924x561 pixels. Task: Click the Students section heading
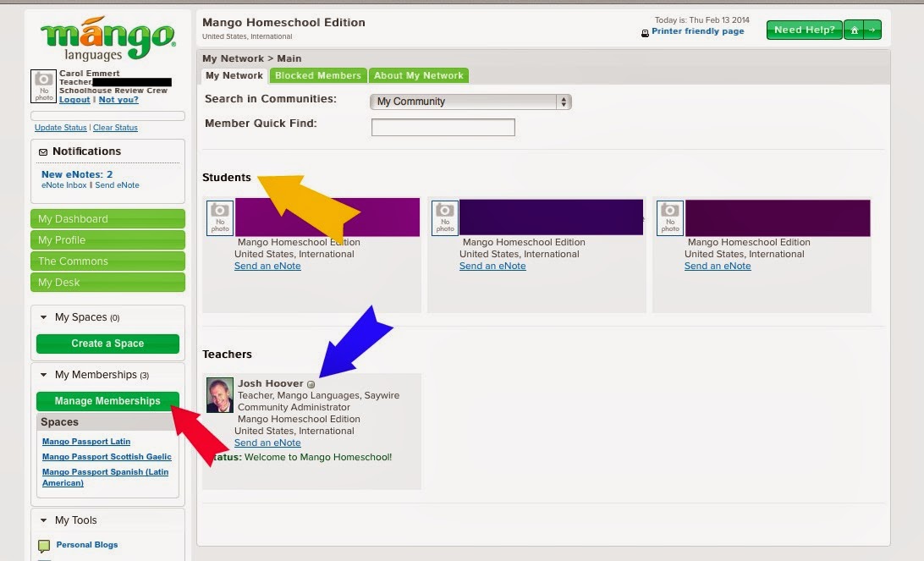tap(226, 178)
